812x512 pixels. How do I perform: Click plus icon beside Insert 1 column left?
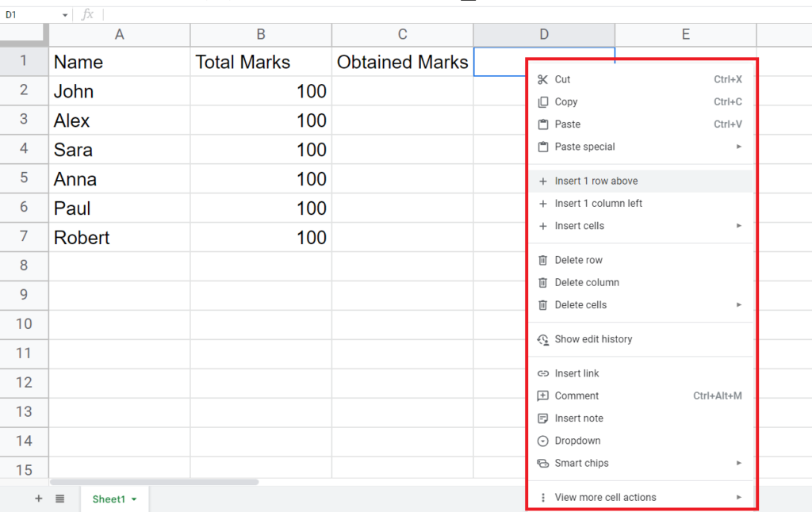[x=542, y=204]
